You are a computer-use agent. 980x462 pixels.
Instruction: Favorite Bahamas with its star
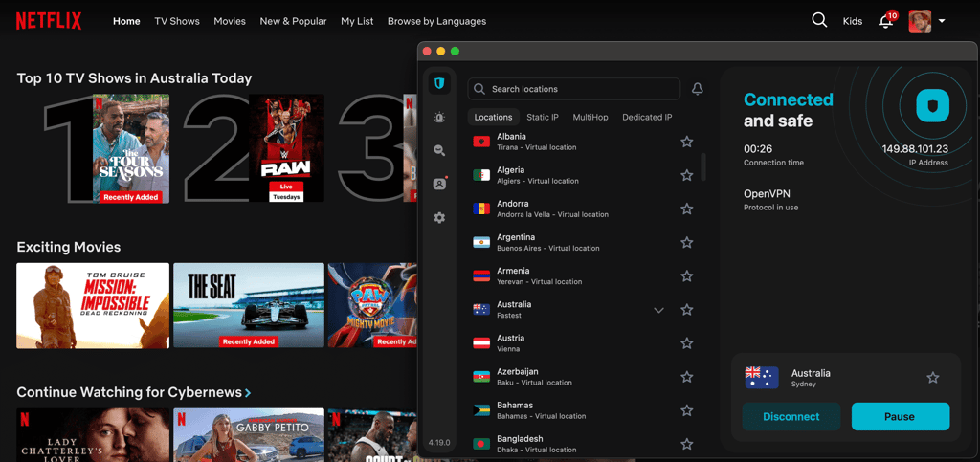click(687, 410)
